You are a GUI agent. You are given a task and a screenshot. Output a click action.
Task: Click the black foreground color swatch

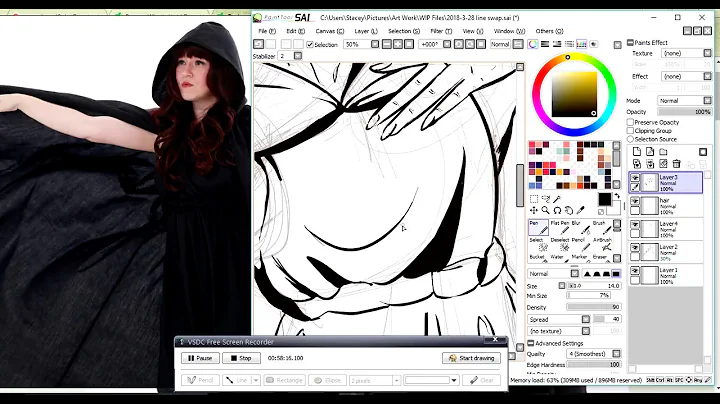[x=604, y=199]
